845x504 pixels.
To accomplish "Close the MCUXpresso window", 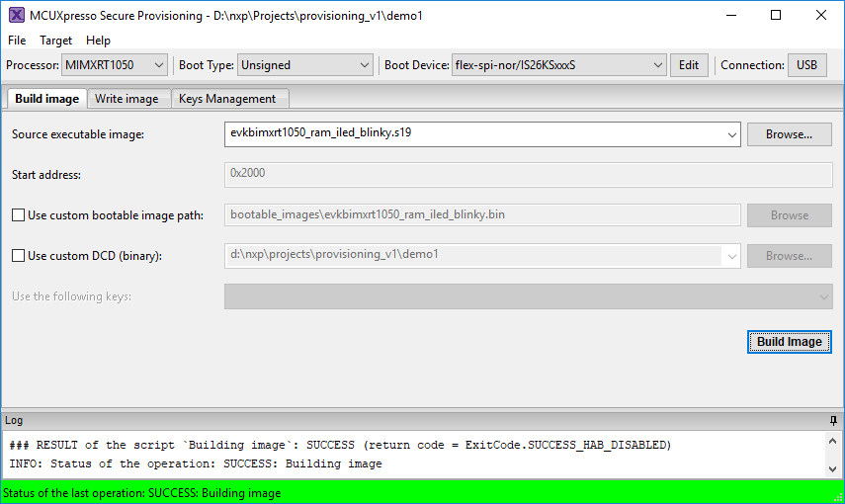I will pyautogui.click(x=820, y=15).
